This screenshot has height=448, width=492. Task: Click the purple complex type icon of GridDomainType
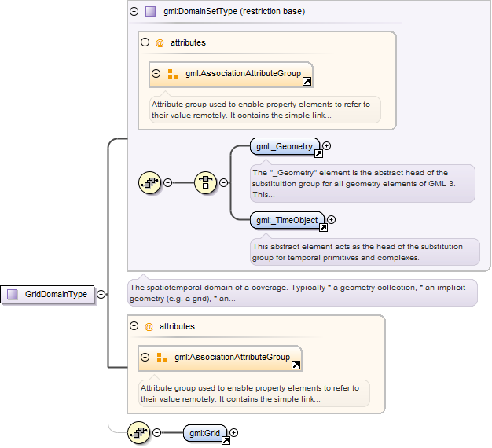(x=13, y=294)
